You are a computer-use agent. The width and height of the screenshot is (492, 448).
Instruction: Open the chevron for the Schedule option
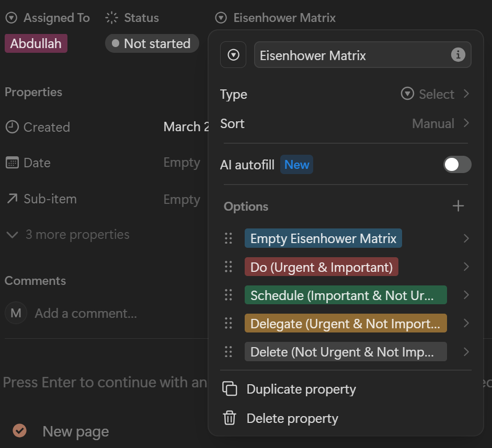466,295
